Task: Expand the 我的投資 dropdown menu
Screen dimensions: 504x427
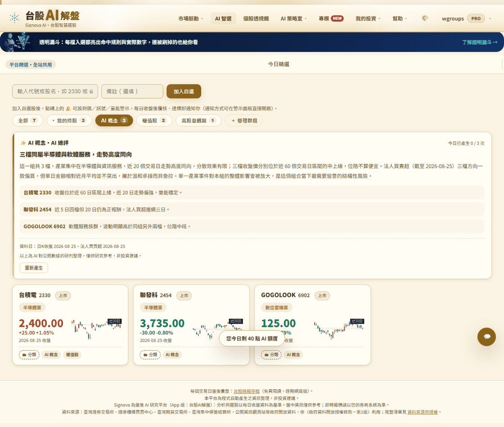Action: [x=368, y=18]
